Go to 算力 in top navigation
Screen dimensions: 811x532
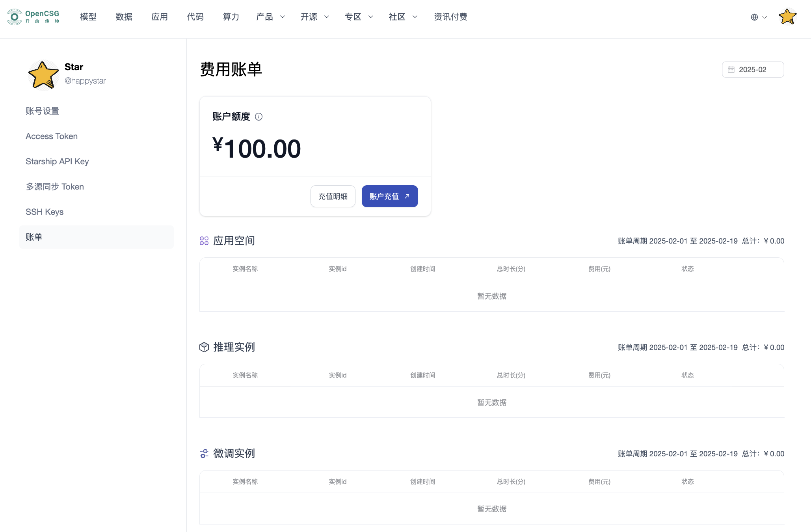coord(231,17)
